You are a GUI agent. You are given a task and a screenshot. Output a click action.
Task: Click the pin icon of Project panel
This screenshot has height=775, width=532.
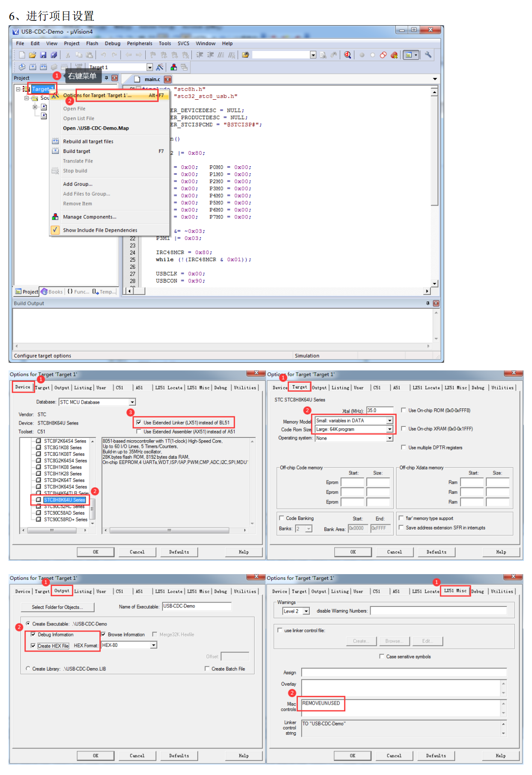[106, 78]
